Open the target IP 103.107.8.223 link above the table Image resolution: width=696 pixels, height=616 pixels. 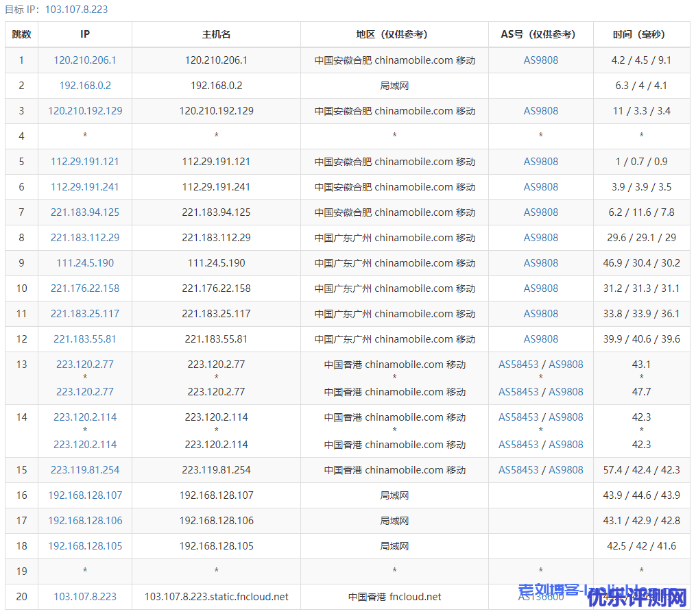point(76,10)
